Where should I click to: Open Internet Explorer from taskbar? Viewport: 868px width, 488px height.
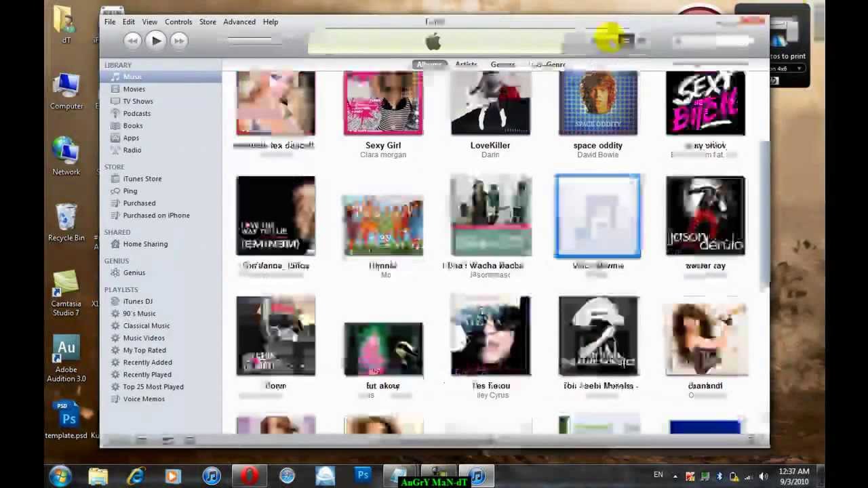tap(136, 476)
